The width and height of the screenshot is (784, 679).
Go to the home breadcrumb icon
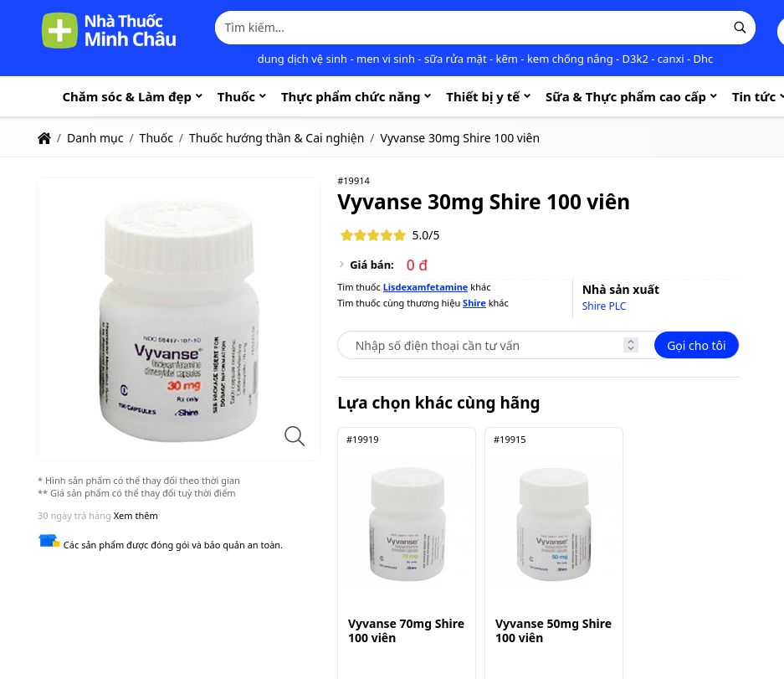pyautogui.click(x=44, y=138)
